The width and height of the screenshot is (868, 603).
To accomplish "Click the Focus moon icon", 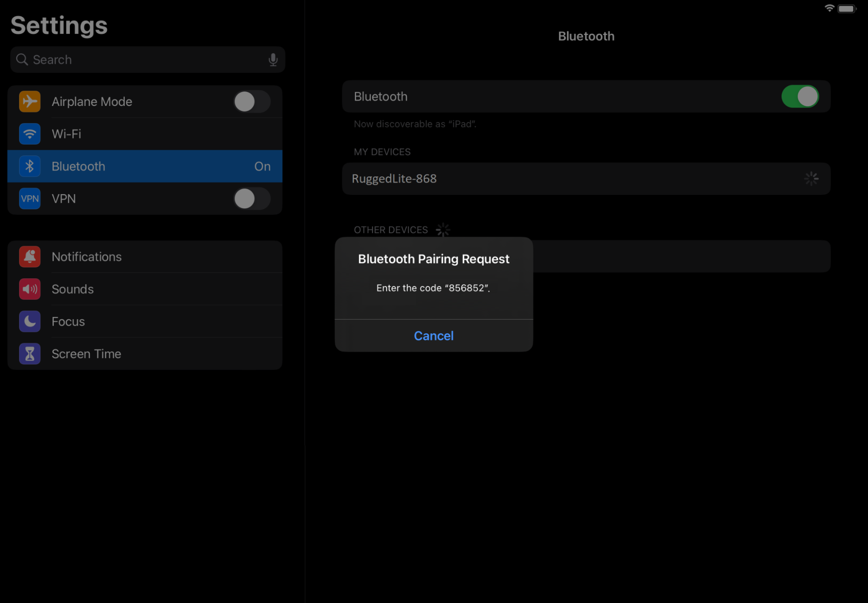I will pos(30,322).
